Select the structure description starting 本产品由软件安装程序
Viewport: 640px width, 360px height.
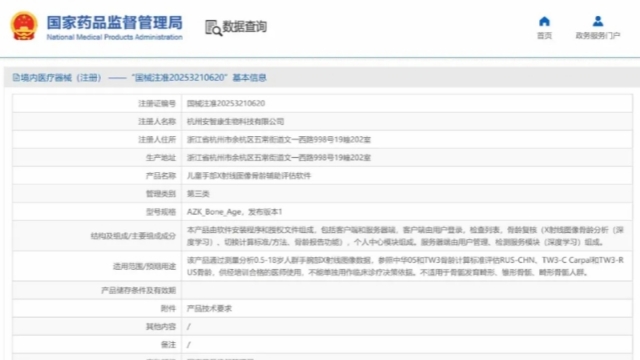tap(405, 236)
